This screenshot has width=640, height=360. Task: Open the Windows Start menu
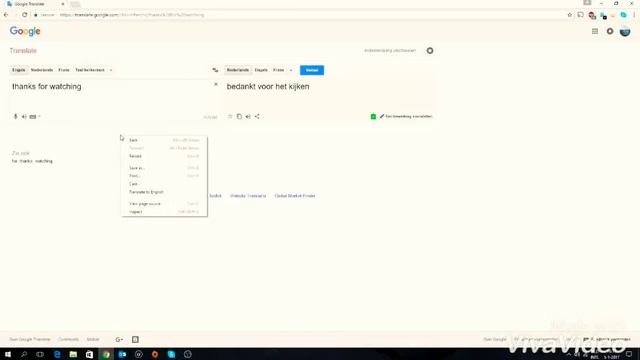coord(8,354)
